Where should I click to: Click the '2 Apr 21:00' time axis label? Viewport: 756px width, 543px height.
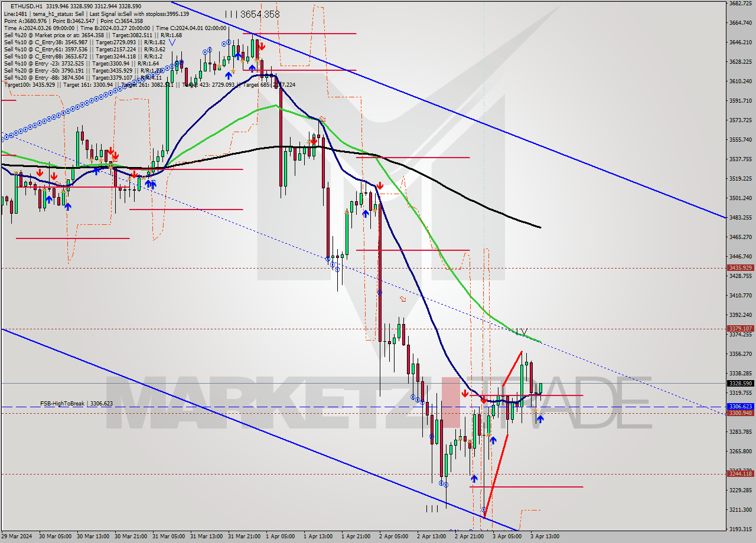point(470,537)
